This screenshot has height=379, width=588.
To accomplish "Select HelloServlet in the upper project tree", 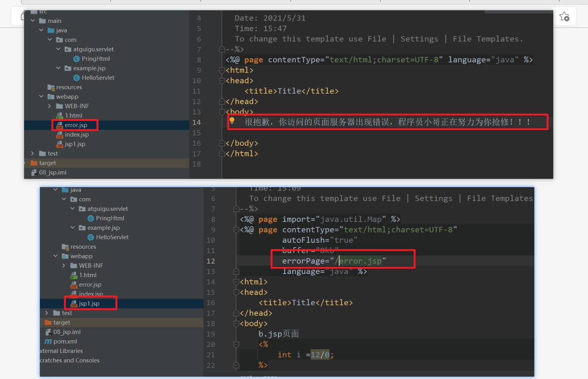I will [x=98, y=78].
